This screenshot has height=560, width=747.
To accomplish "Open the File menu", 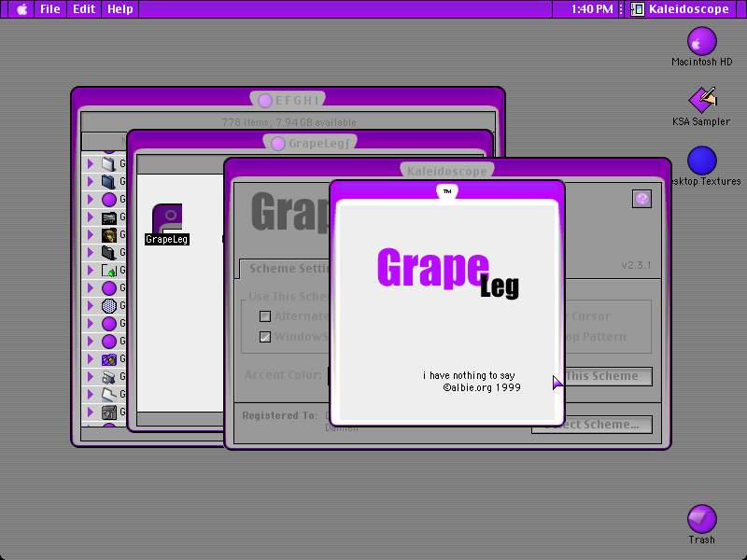I will point(50,9).
